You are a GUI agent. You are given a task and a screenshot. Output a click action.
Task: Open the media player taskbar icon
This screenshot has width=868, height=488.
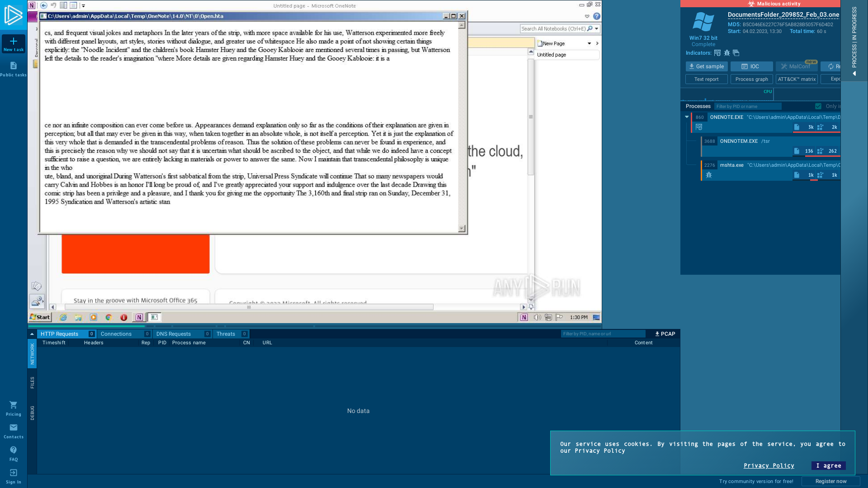point(94,317)
